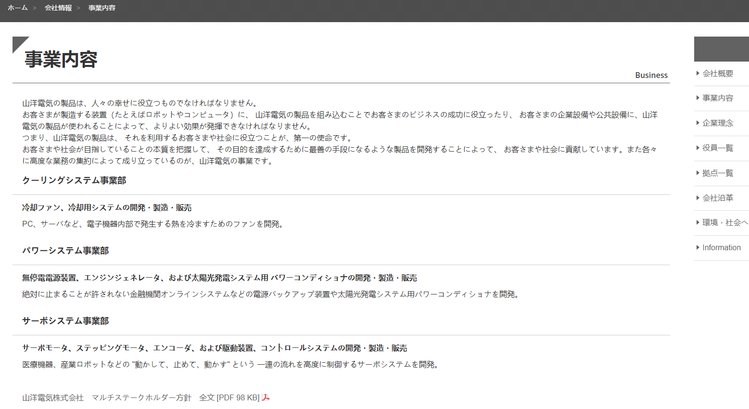The height and width of the screenshot is (409, 749).
Task: Open the 企業理念 sidebar page
Action: click(x=718, y=123)
